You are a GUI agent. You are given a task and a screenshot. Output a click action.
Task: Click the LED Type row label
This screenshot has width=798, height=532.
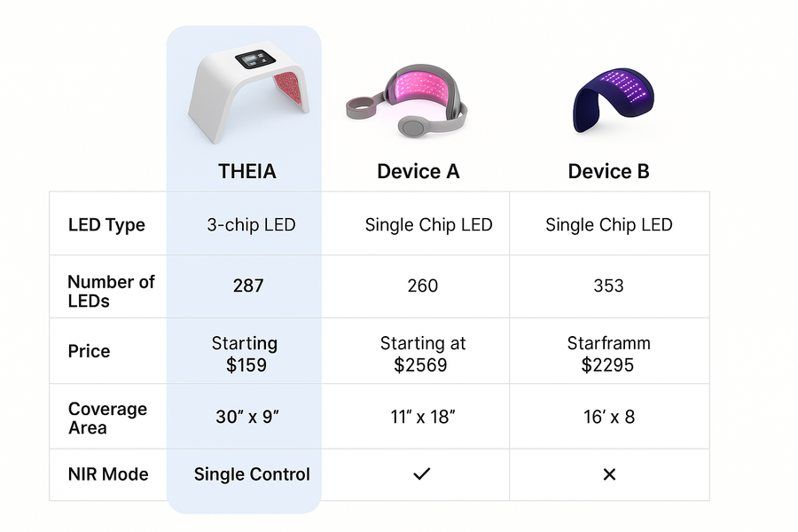[x=107, y=225]
